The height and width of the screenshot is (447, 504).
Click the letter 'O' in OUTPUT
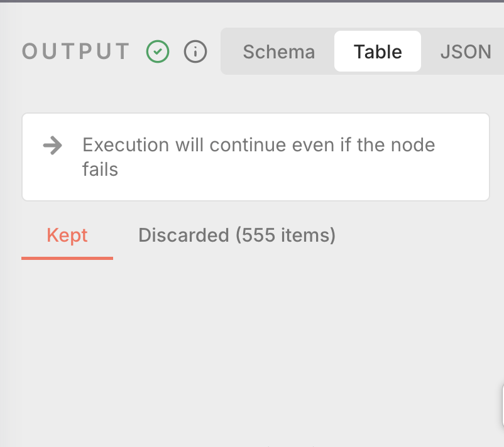[x=30, y=51]
